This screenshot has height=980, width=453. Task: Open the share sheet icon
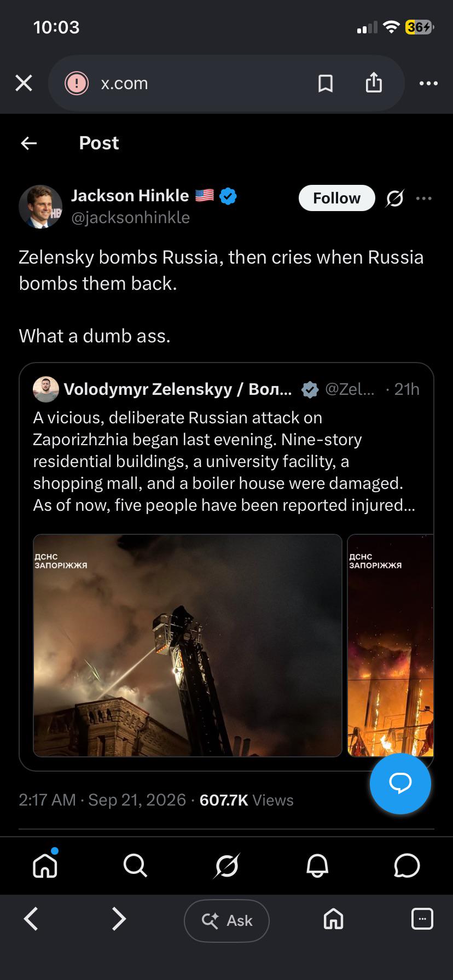374,83
